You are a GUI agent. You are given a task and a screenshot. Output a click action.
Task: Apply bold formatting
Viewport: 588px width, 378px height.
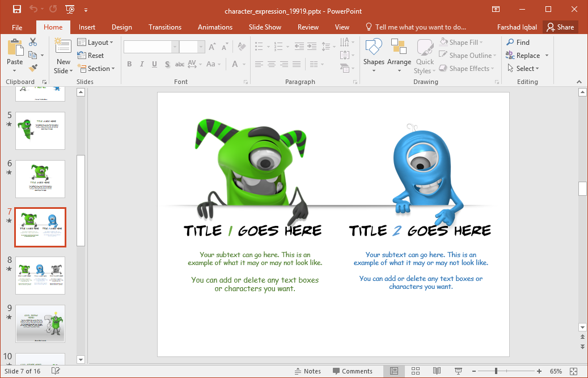pos(129,64)
